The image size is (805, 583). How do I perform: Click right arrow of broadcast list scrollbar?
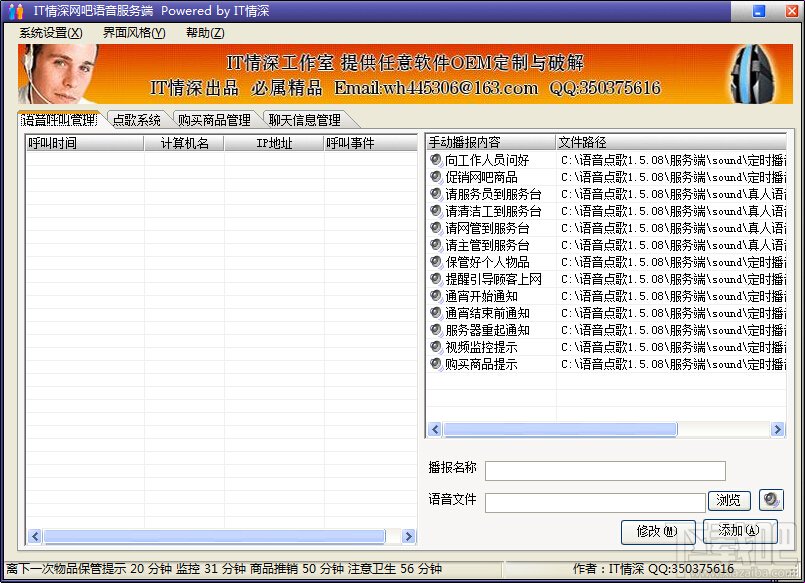(777, 429)
